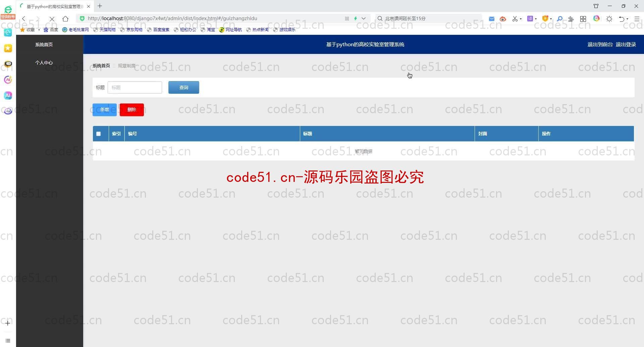Click the red 删除 delete button
This screenshot has width=644, height=347.
point(132,110)
